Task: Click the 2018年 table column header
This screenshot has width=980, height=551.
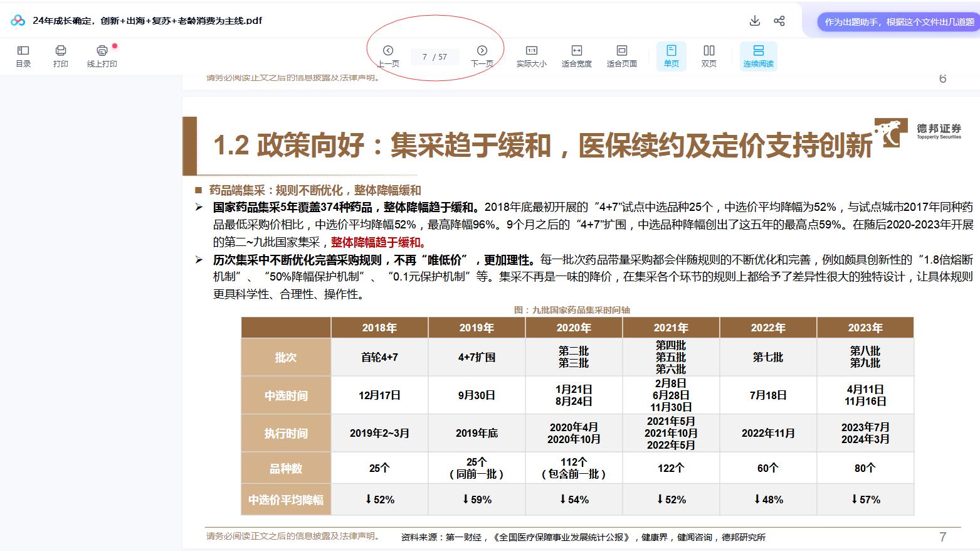Action: pos(379,328)
